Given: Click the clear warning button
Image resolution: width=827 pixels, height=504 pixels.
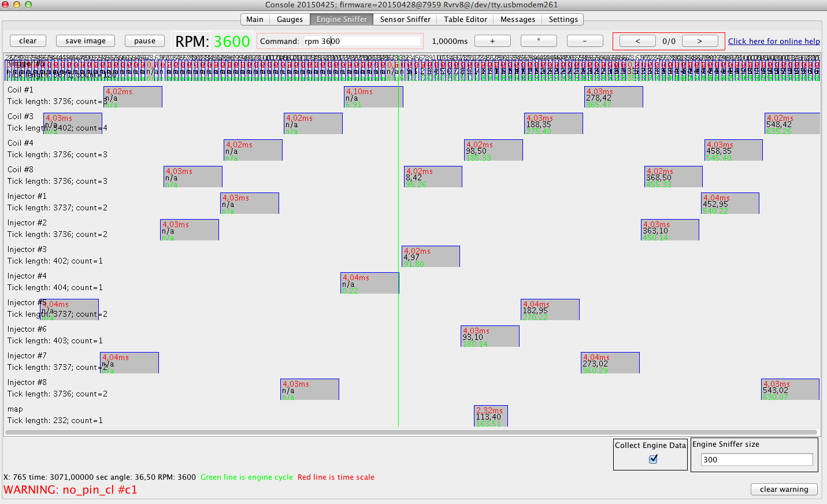Looking at the screenshot, I should (x=784, y=489).
